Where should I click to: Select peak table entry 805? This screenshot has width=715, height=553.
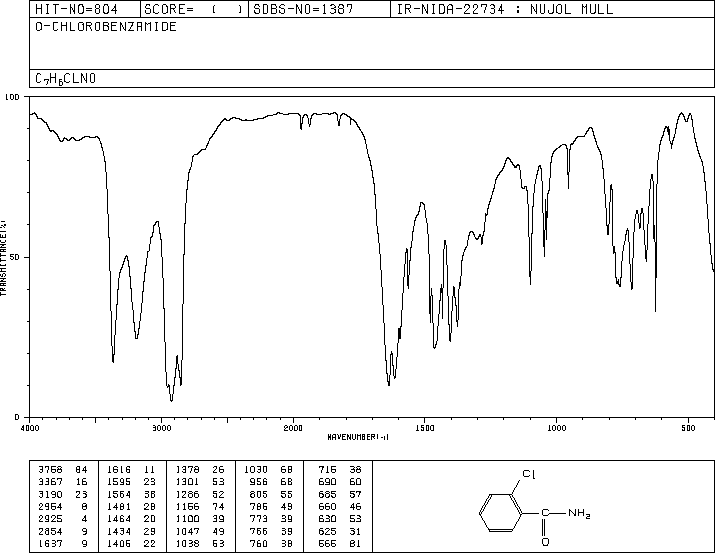tap(271, 494)
